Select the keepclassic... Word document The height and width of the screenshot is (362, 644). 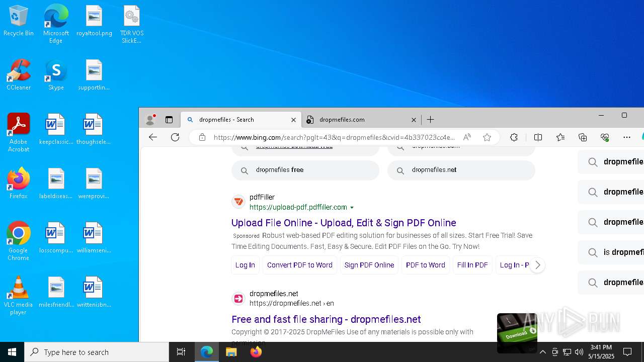(x=56, y=130)
